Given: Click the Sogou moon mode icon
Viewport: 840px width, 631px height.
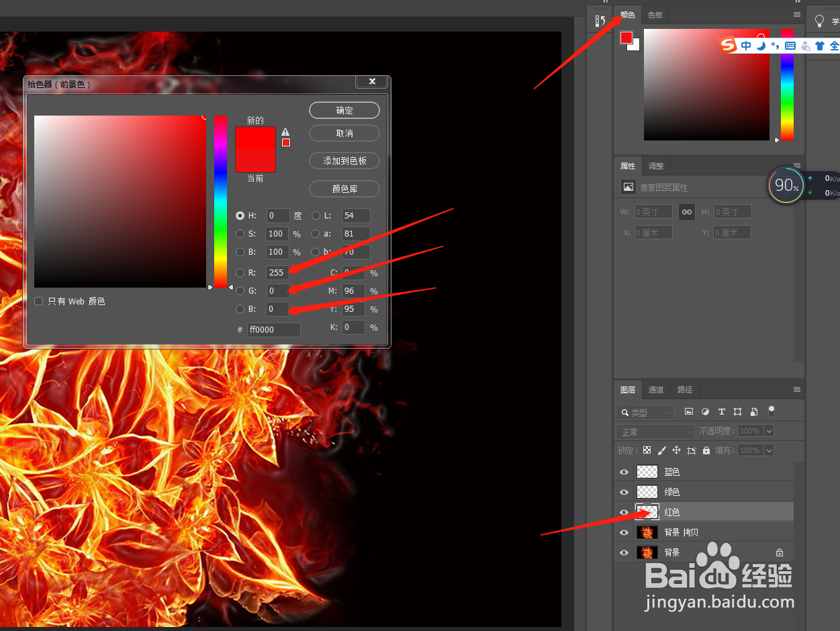Looking at the screenshot, I should (x=761, y=46).
